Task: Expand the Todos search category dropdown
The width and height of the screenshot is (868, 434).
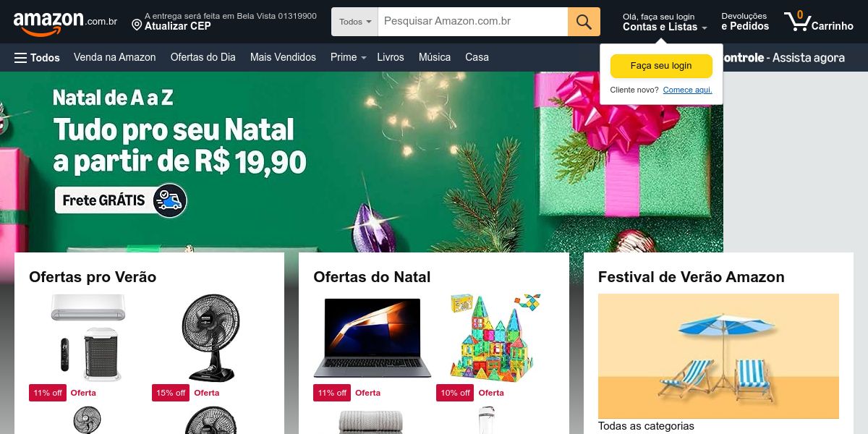Action: point(354,22)
